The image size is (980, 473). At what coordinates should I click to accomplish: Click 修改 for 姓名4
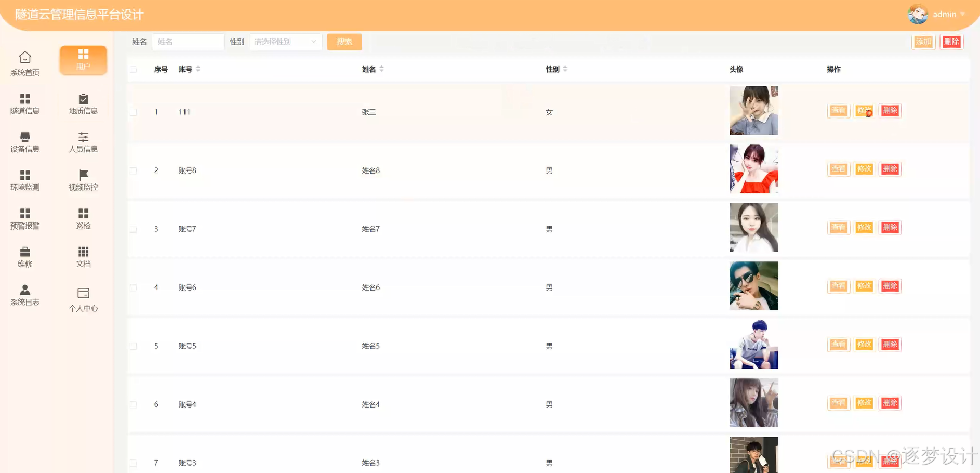pyautogui.click(x=864, y=403)
